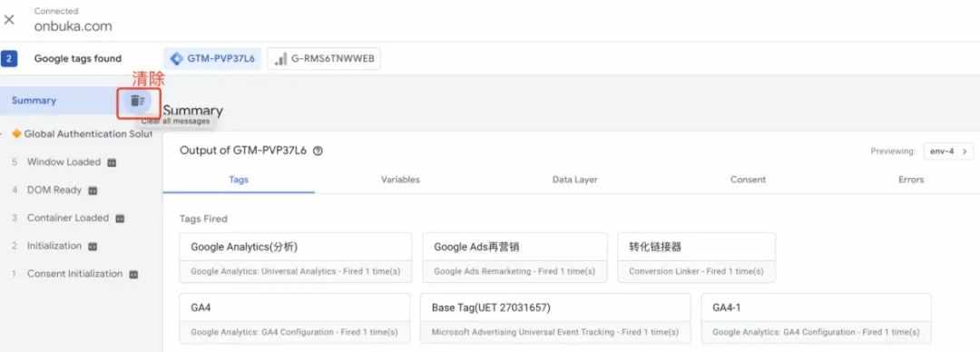Click the Connected status text
The width and height of the screenshot is (980, 352).
pyautogui.click(x=56, y=11)
